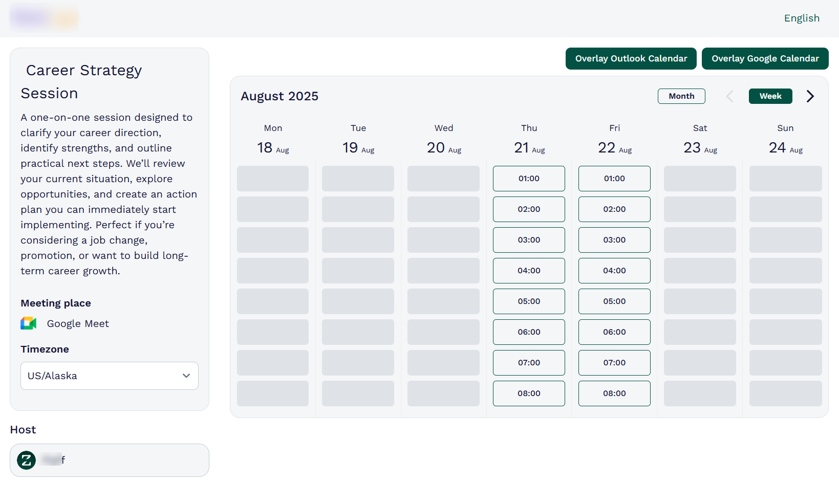Screen dimensions: 839x504
Task: Choose the 03:00 slot on Friday 22 Aug
Action: [614, 240]
